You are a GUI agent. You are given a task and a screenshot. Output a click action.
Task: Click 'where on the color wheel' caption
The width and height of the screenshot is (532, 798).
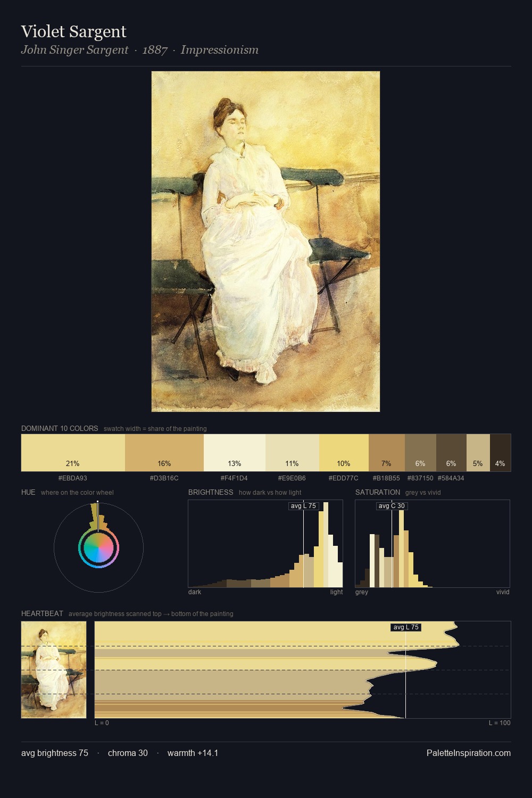point(77,493)
